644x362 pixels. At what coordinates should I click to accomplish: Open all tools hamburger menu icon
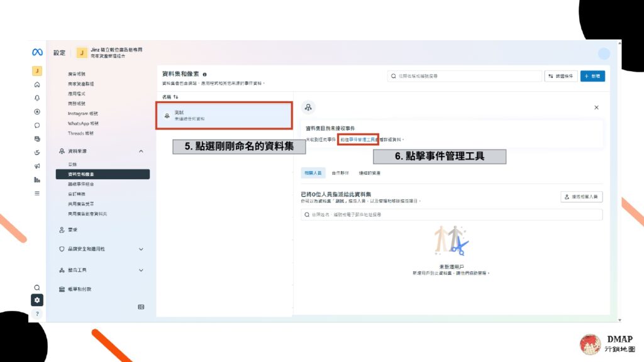(x=37, y=194)
